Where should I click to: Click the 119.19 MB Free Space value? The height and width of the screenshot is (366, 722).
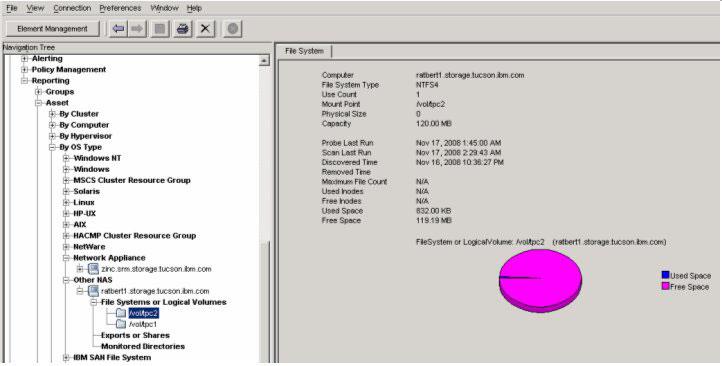(x=433, y=221)
